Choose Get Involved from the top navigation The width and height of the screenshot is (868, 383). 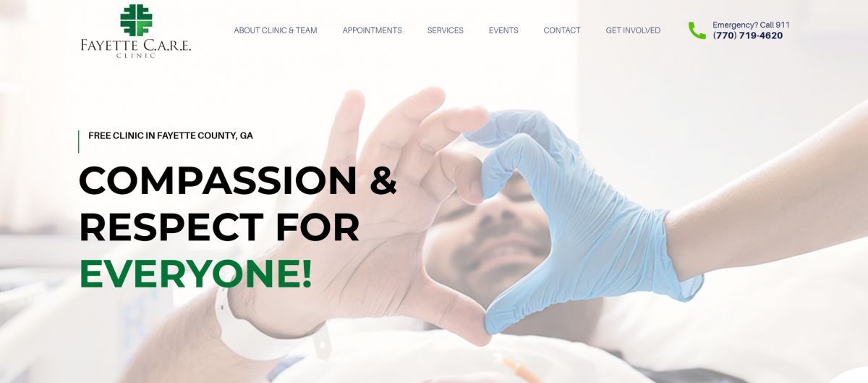pyautogui.click(x=633, y=30)
